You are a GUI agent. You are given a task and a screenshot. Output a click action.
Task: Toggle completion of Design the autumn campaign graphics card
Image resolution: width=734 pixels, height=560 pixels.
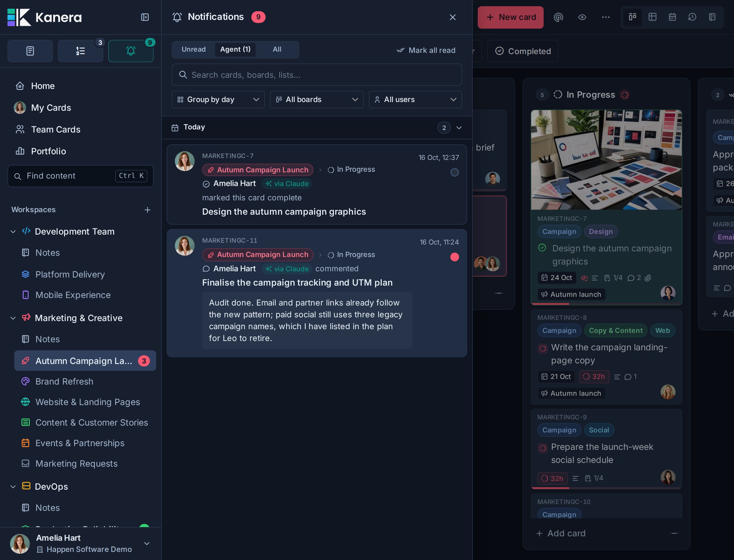click(542, 248)
